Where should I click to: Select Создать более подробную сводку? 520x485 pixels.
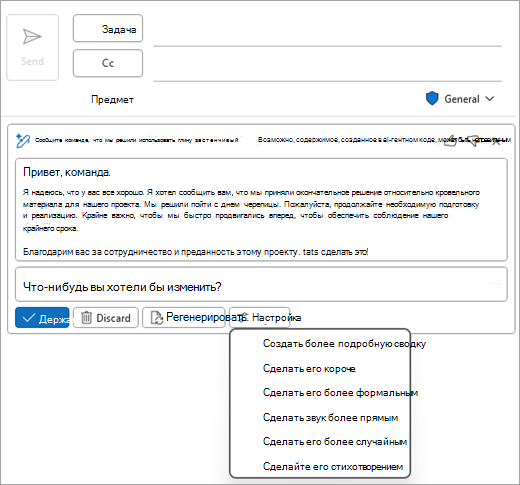[x=344, y=343]
